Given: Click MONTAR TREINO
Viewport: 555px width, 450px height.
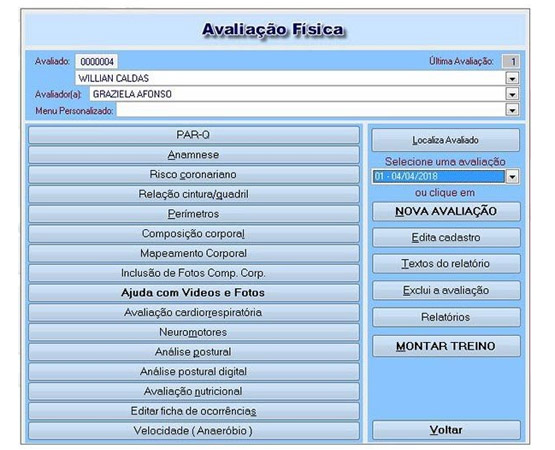Looking at the screenshot, I should pos(446,346).
